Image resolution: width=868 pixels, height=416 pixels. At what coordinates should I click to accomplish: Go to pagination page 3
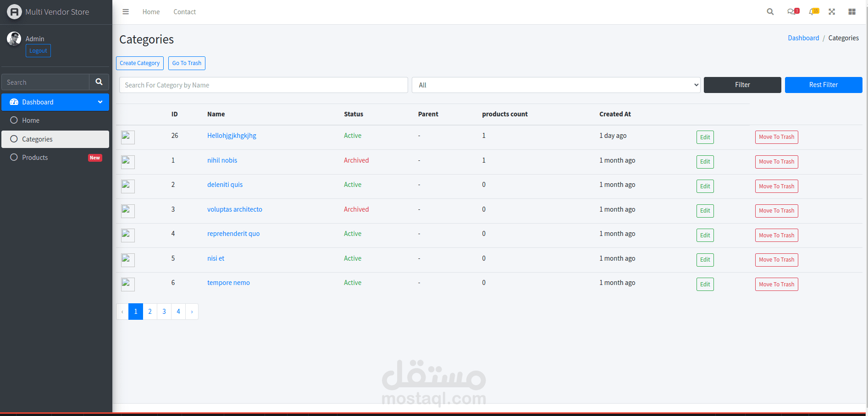(x=164, y=312)
